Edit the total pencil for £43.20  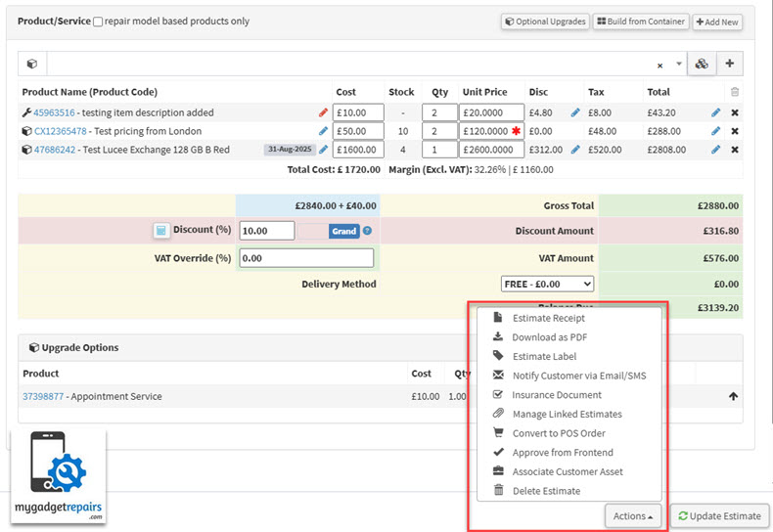coord(716,112)
